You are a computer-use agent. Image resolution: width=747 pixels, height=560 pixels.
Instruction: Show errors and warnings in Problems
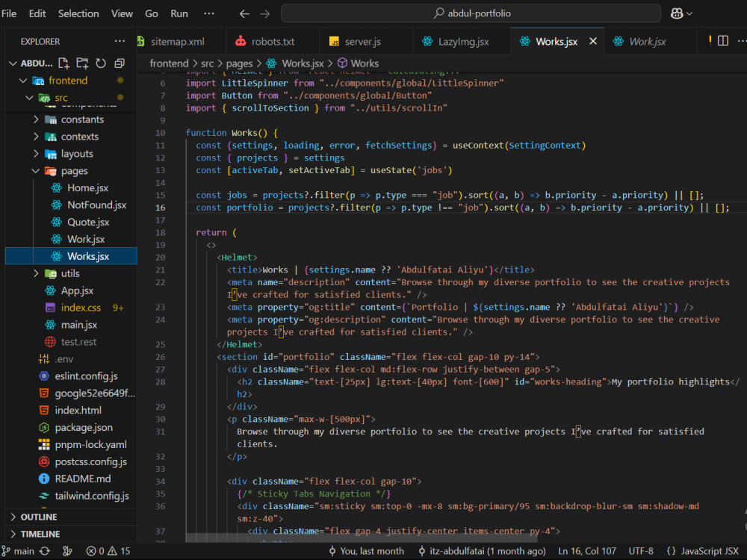tap(108, 551)
